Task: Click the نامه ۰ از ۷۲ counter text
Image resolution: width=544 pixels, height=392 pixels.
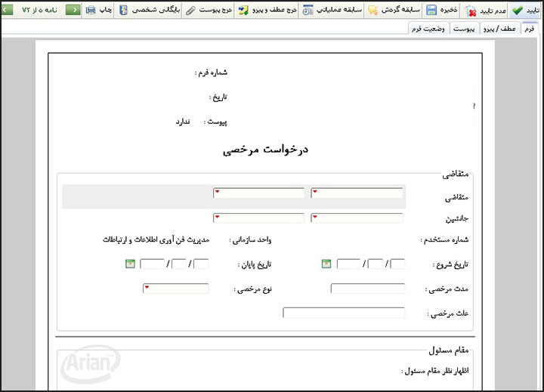Action: point(39,10)
